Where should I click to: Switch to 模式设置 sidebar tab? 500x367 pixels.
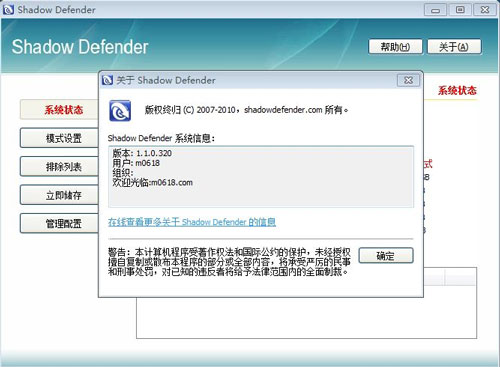tap(59, 138)
